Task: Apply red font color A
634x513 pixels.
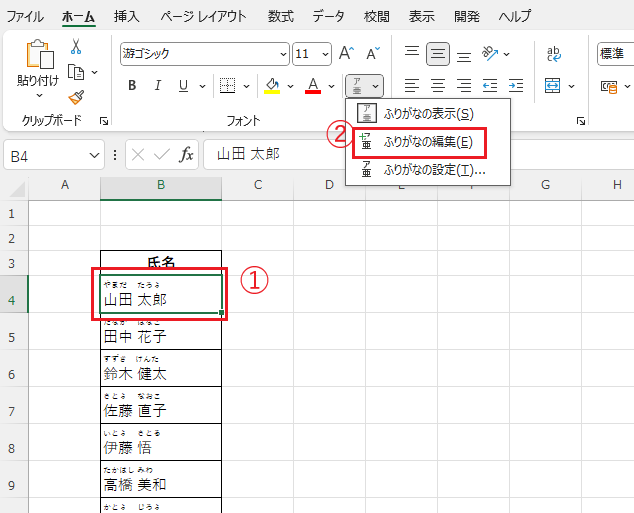Action: point(313,86)
